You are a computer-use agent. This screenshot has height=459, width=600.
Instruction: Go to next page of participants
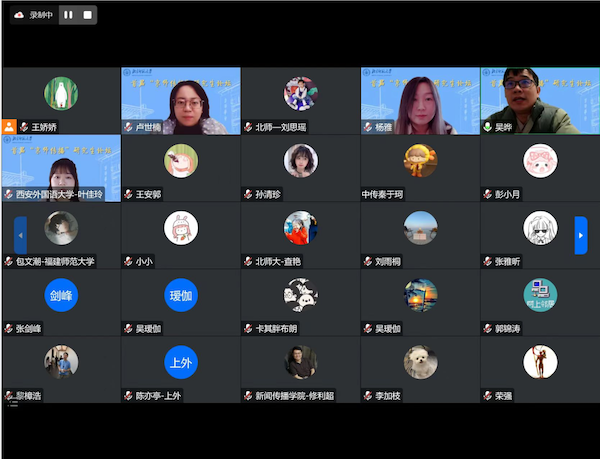click(580, 235)
